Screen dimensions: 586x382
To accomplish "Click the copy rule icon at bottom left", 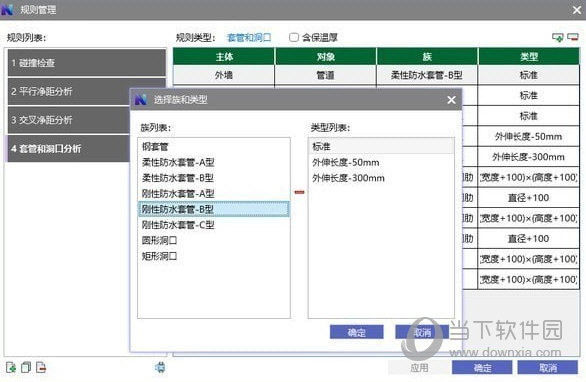I will click(26, 367).
